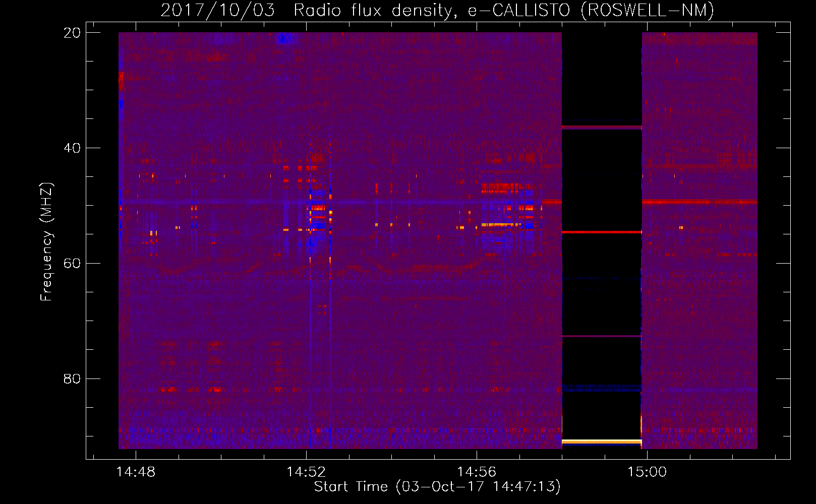Click the red line near 55 MHz in the black gap
This screenshot has height=504, width=816.
click(602, 232)
